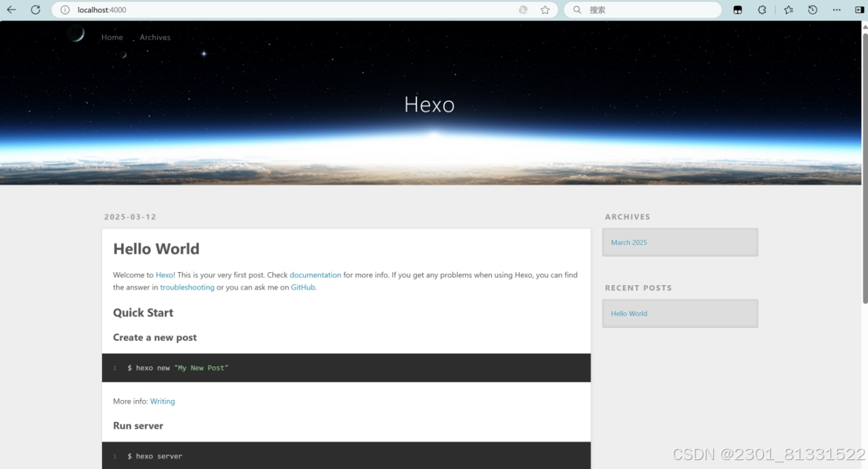Click the Edge logo icon in address bar
The width and height of the screenshot is (868, 469).
pyautogui.click(x=523, y=10)
